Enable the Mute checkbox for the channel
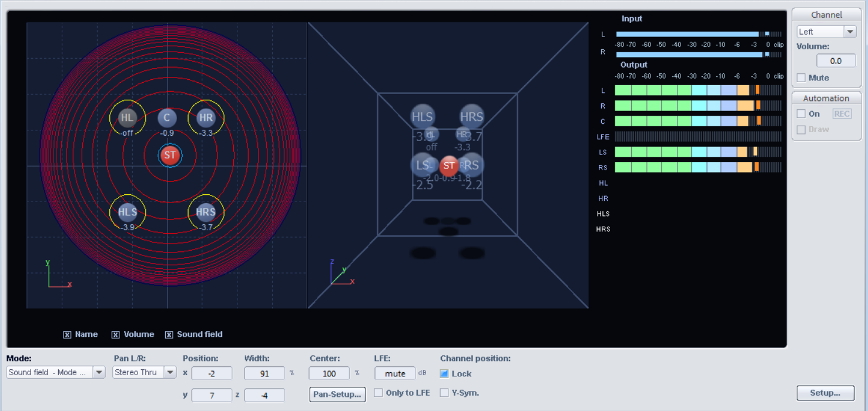868x411 pixels. pyautogui.click(x=801, y=78)
